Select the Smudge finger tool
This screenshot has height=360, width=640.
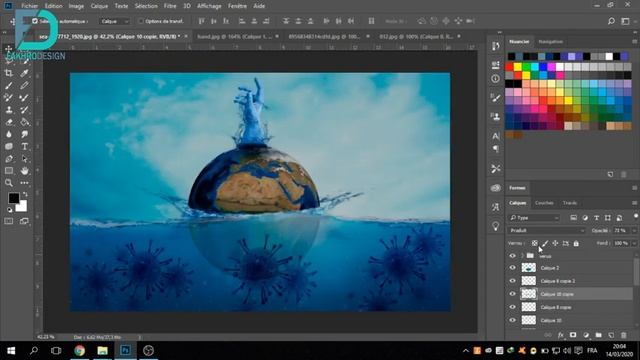pos(24,134)
